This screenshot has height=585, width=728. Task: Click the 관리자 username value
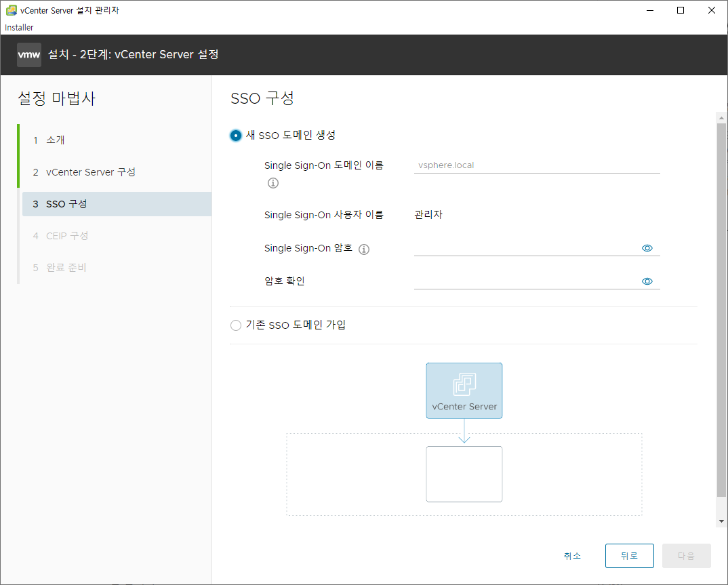tap(428, 214)
